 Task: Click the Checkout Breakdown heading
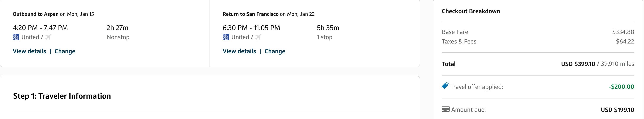(x=471, y=11)
